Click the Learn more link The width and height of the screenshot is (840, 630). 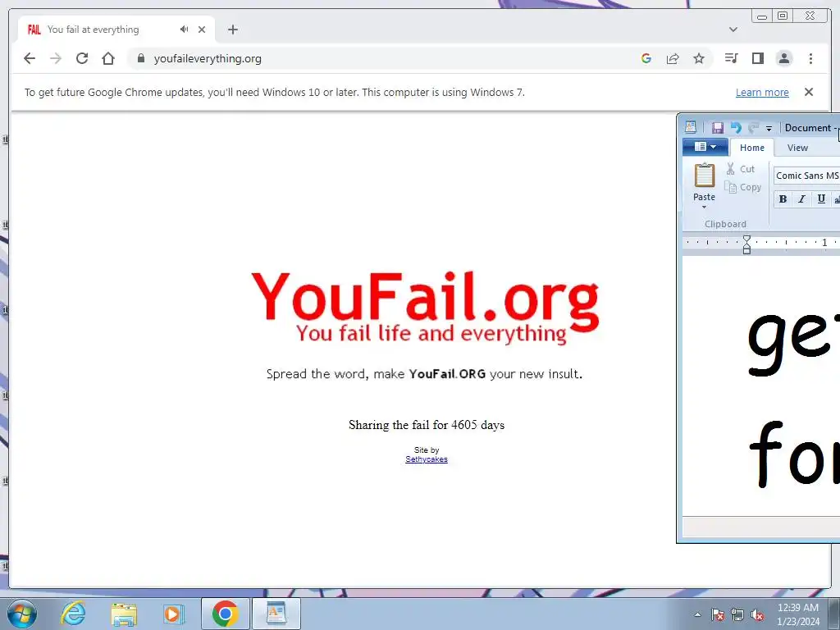762,92
